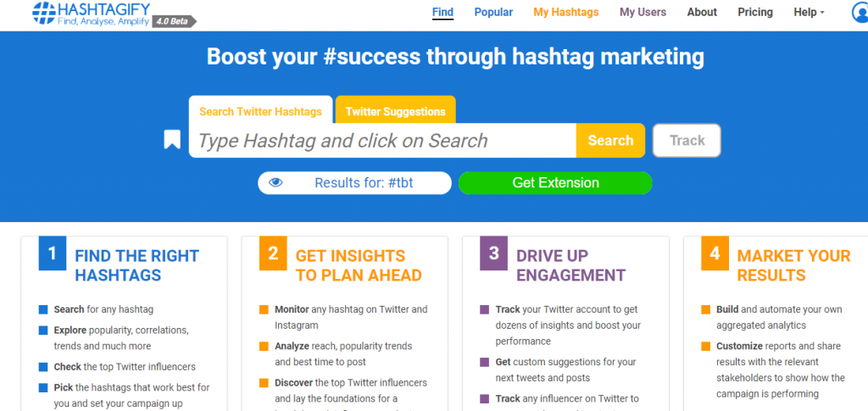Click the Find The Right Hashtags heading

(136, 265)
